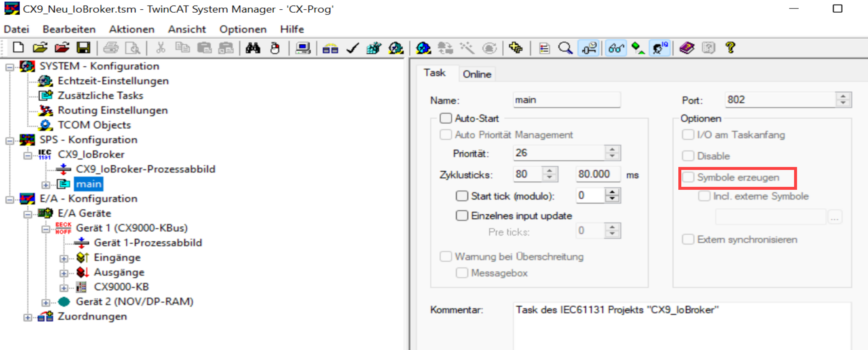
Task: Toggle the Auto Priorität Management checkbox
Action: click(446, 134)
